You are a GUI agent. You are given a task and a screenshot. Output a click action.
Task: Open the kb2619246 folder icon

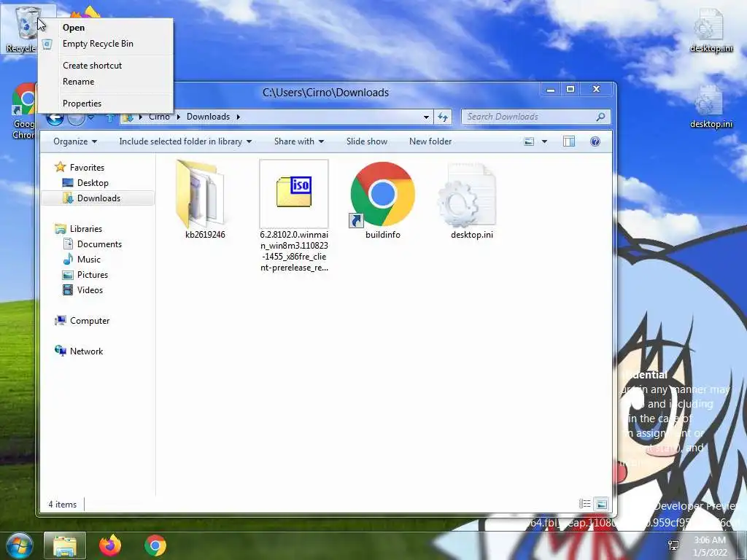coord(201,193)
